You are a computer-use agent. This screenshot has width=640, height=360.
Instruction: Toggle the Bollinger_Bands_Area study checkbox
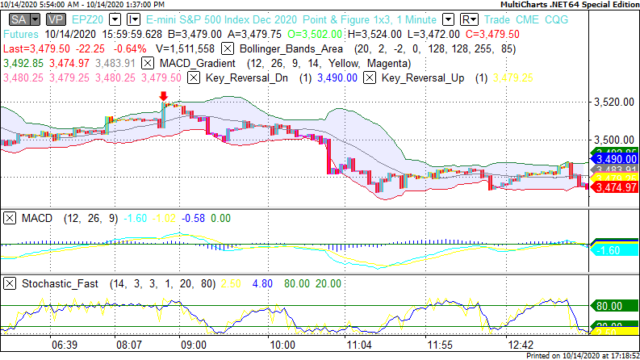click(227, 49)
